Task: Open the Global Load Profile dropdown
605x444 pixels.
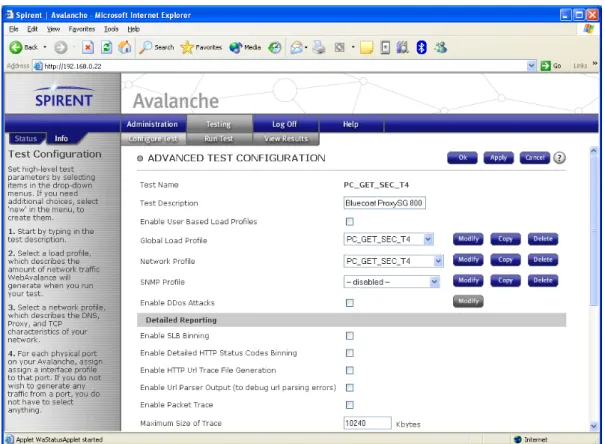Action: (389, 240)
